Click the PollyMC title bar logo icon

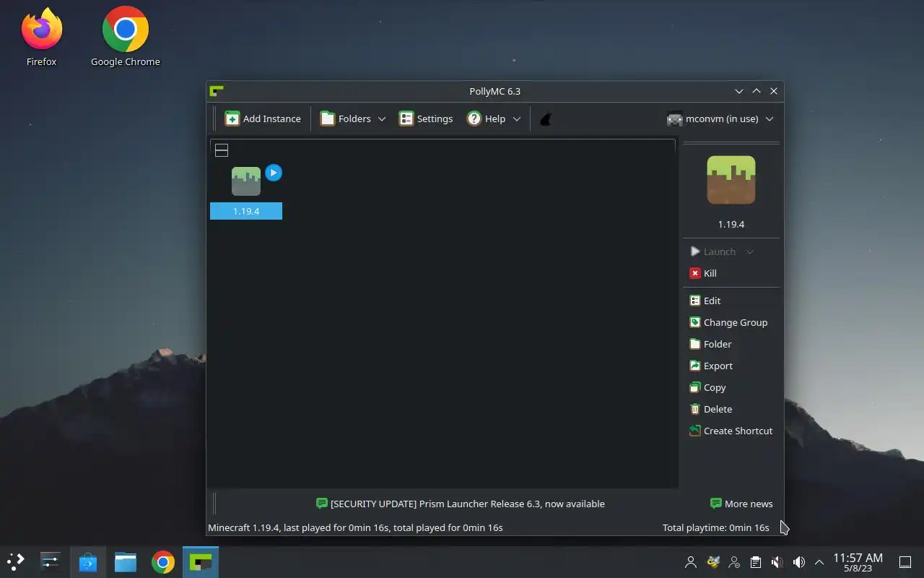(x=216, y=91)
